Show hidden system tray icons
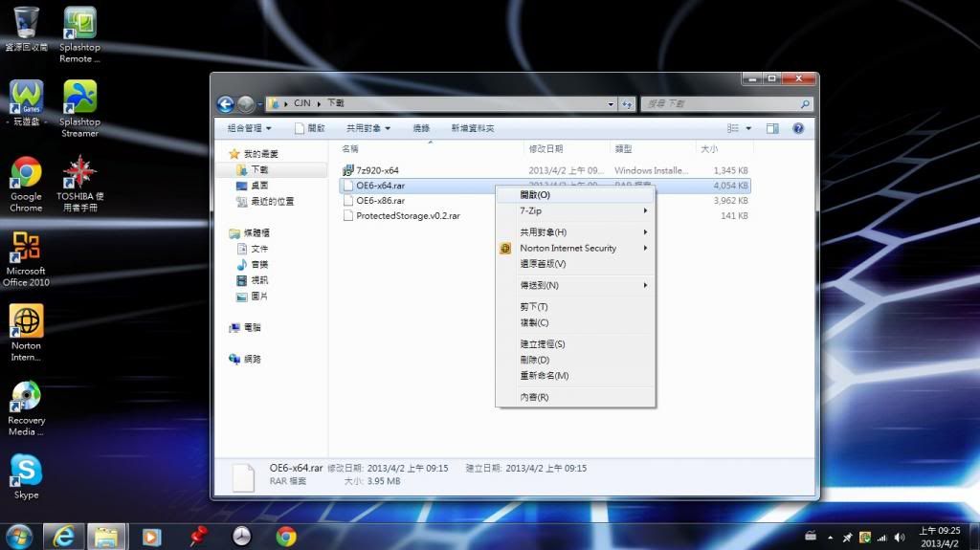 830,538
